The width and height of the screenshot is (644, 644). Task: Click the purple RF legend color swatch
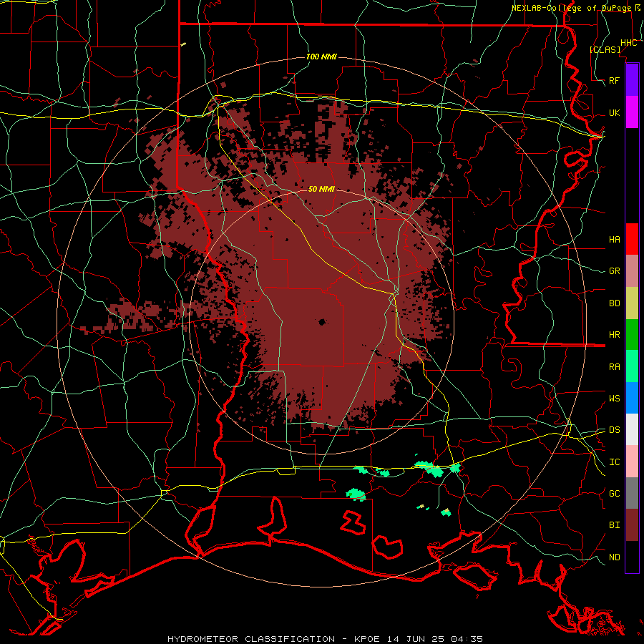pos(632,80)
